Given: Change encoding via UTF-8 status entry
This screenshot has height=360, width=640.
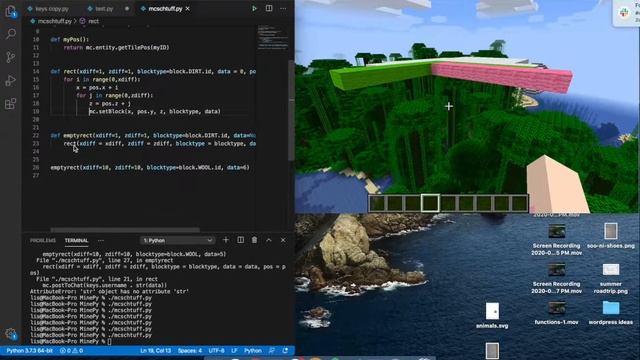Looking at the screenshot, I should 216,351.
